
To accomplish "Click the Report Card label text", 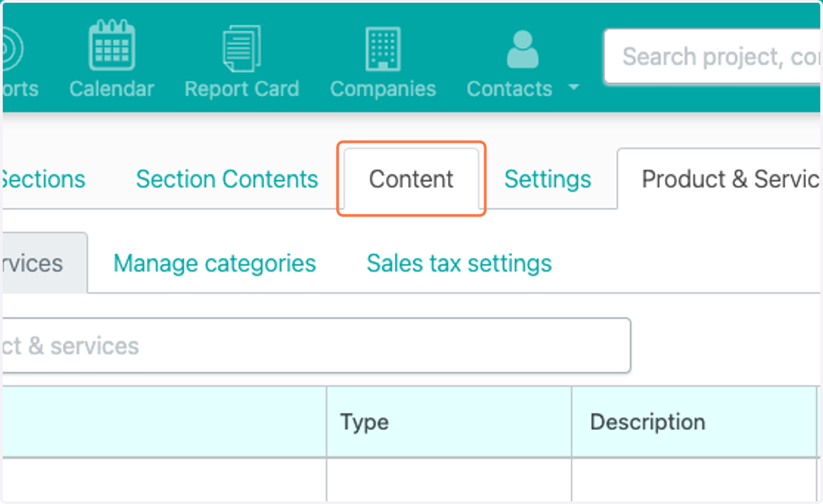I will (x=241, y=88).
